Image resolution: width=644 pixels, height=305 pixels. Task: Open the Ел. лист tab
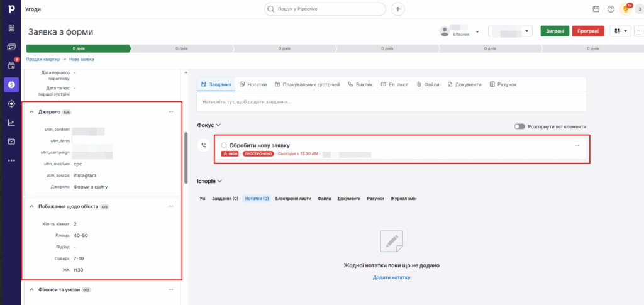point(394,84)
